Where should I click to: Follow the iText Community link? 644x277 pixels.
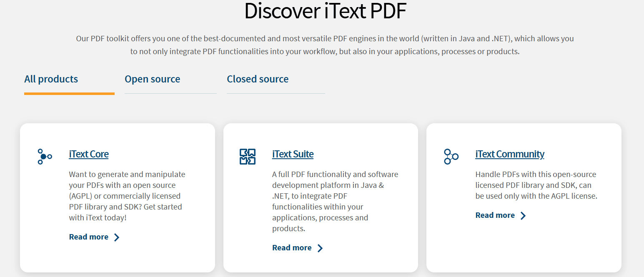pyautogui.click(x=509, y=154)
